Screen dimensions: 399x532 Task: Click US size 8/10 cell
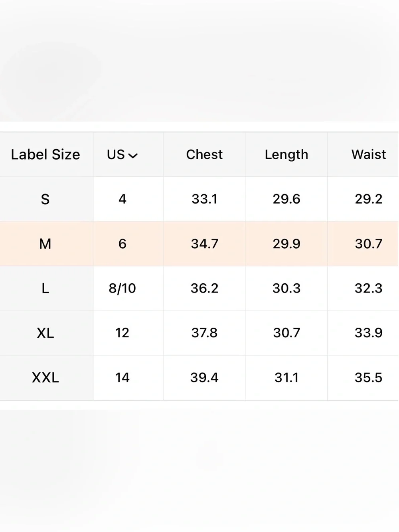[x=122, y=288]
